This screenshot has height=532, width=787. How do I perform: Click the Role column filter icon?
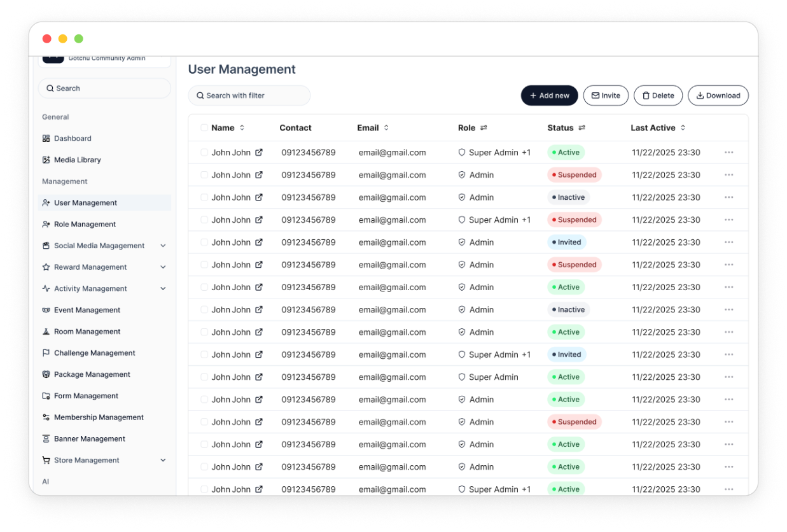(x=484, y=128)
